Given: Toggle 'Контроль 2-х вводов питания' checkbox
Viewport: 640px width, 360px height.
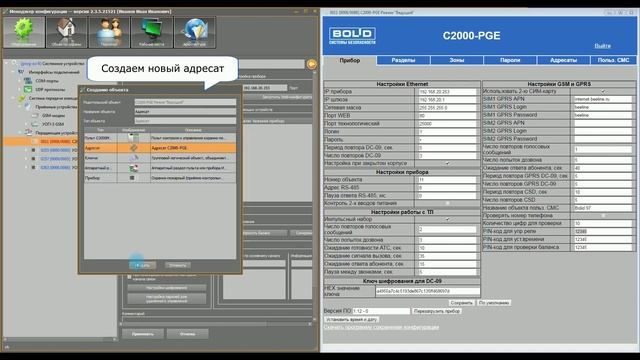Looking at the screenshot, I should pyautogui.click(x=447, y=203).
